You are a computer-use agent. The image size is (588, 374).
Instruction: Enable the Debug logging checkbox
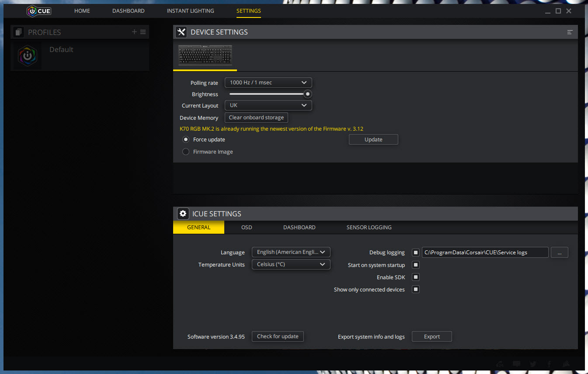pyautogui.click(x=416, y=253)
